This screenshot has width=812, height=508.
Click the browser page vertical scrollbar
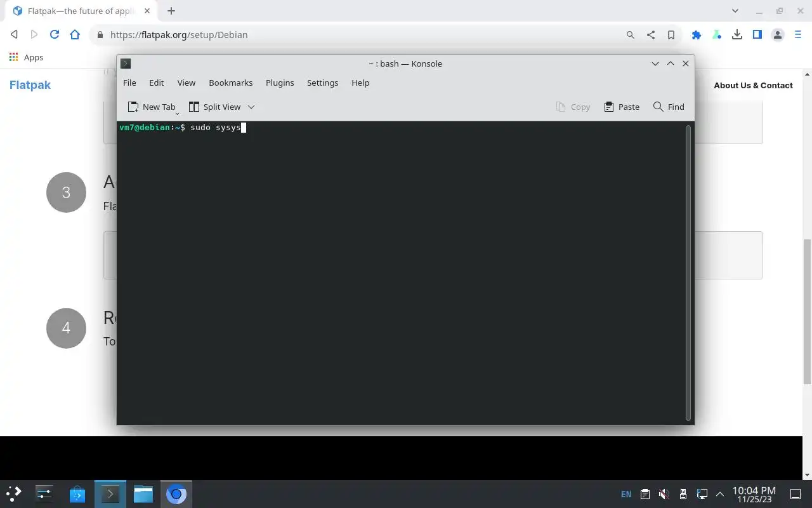[x=807, y=311]
